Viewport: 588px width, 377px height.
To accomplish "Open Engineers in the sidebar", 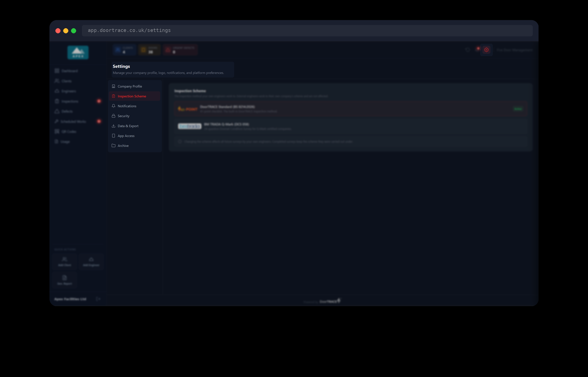I will (78, 91).
